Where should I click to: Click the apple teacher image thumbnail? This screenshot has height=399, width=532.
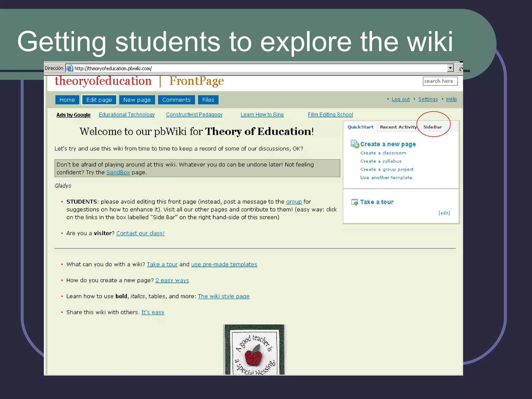coord(254,349)
